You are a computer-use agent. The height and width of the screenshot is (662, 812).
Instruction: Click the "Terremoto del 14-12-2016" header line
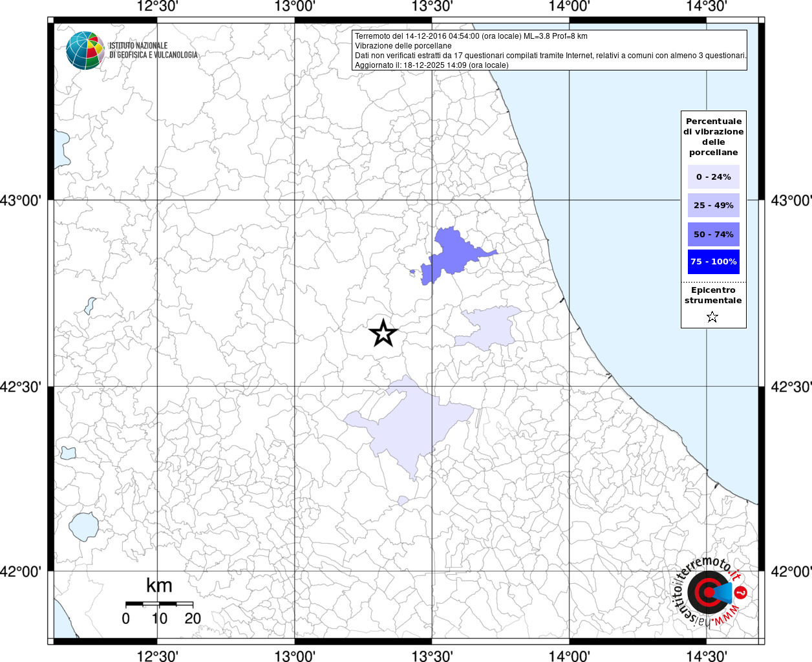(471, 36)
